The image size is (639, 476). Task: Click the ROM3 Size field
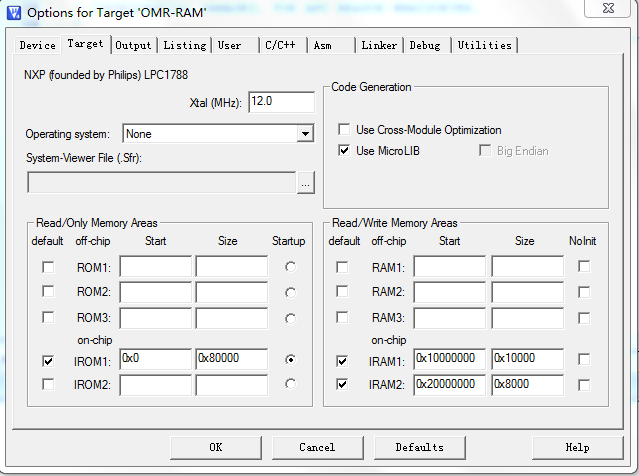coord(231,318)
